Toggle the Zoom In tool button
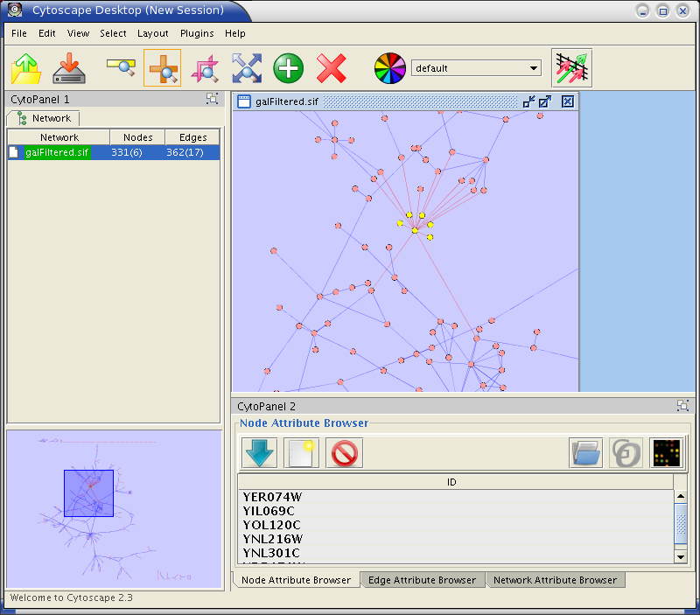The image size is (700, 615). pyautogui.click(x=162, y=68)
